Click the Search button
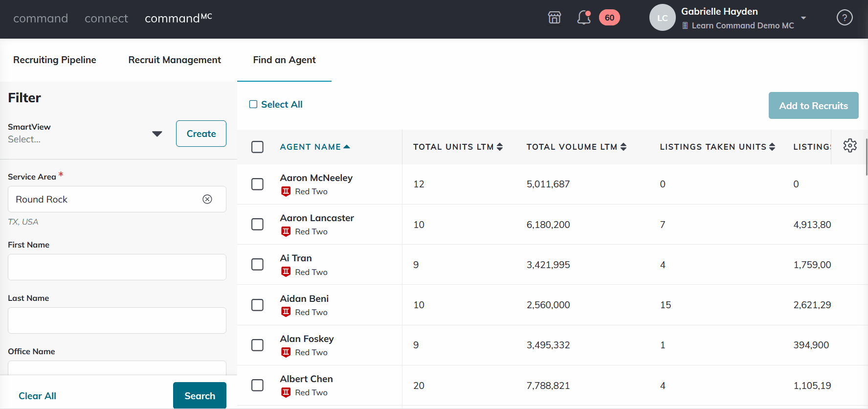This screenshot has height=409, width=868. click(200, 395)
